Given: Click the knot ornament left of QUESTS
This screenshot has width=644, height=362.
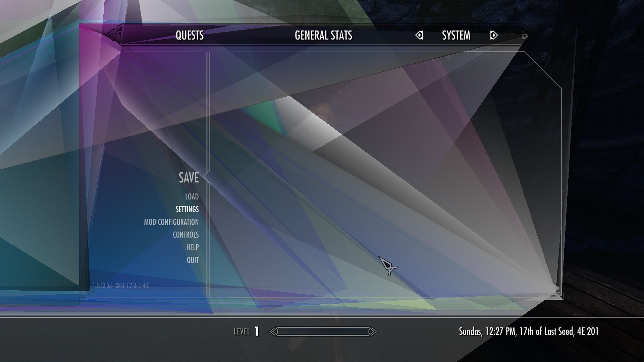Looking at the screenshot, I should [x=115, y=34].
